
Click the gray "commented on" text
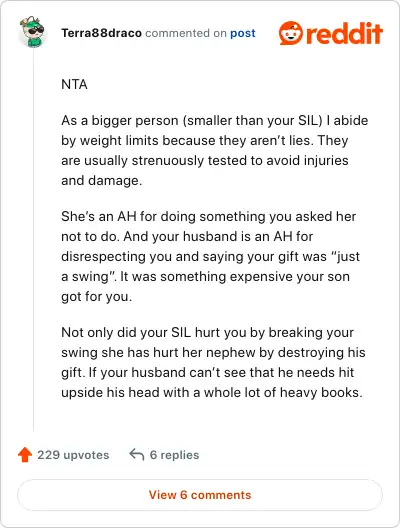click(x=186, y=33)
